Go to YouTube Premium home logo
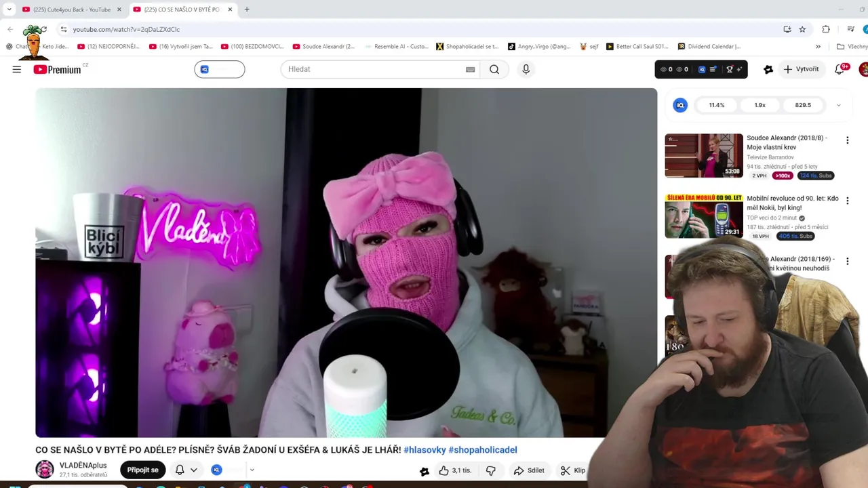The width and height of the screenshot is (868, 488). click(x=58, y=69)
